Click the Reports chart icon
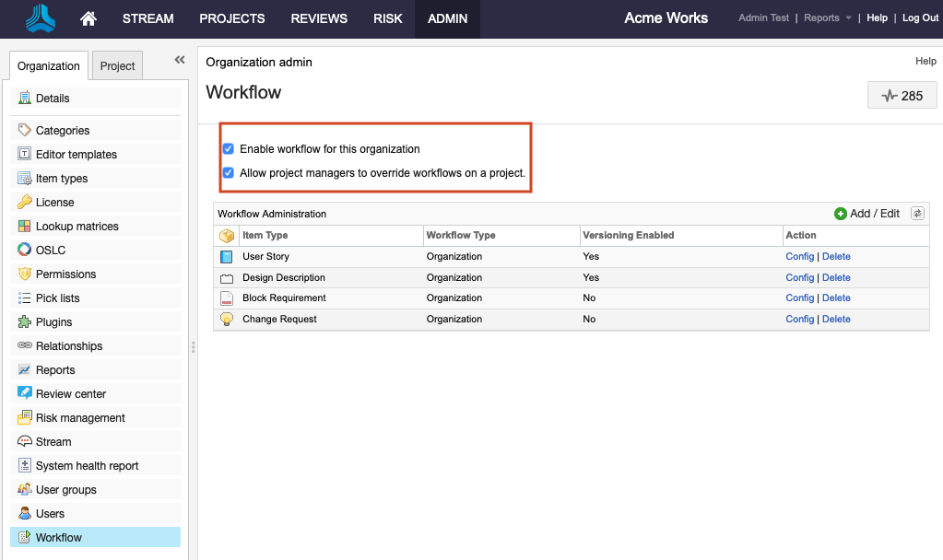The image size is (943, 560). (x=24, y=370)
